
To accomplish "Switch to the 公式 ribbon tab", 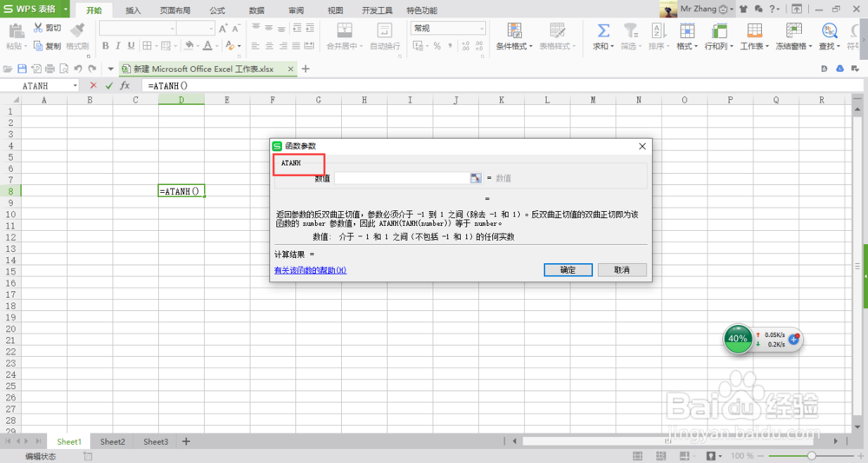I will 217,10.
